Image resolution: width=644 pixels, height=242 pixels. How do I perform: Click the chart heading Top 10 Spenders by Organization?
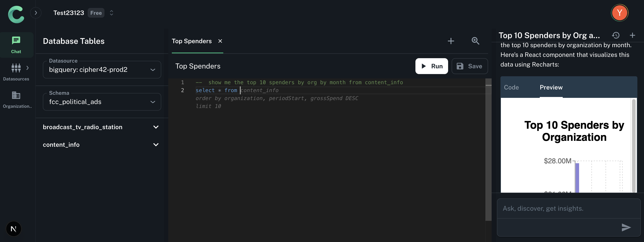[574, 131]
